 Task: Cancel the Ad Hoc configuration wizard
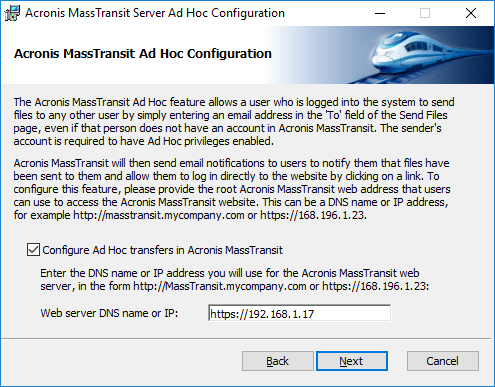pos(443,361)
